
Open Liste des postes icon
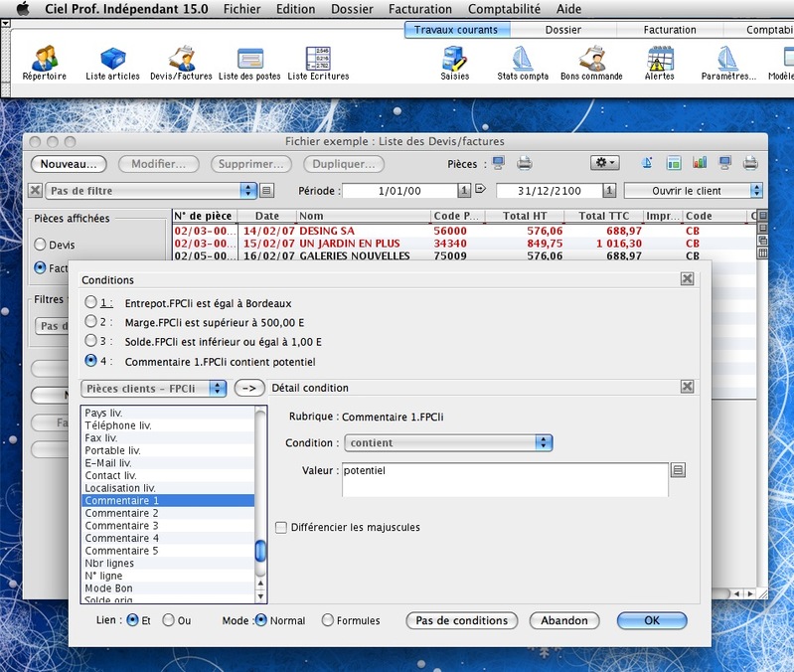(x=249, y=63)
